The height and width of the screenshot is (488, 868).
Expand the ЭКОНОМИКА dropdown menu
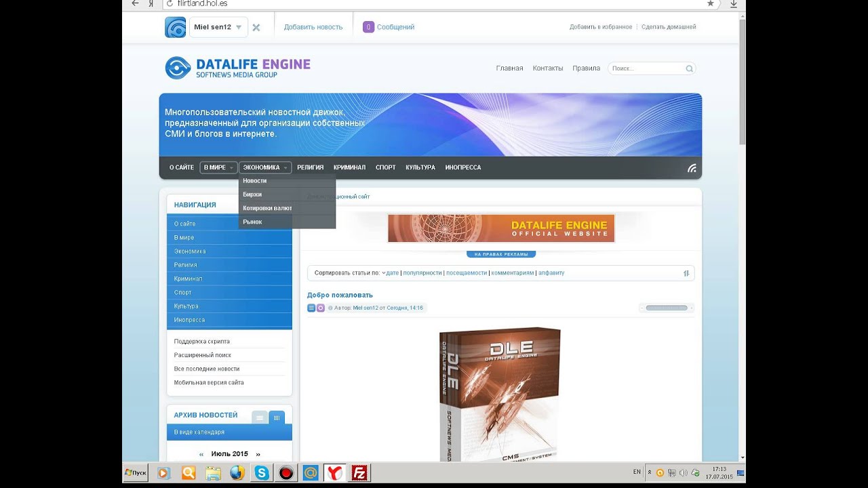[265, 167]
